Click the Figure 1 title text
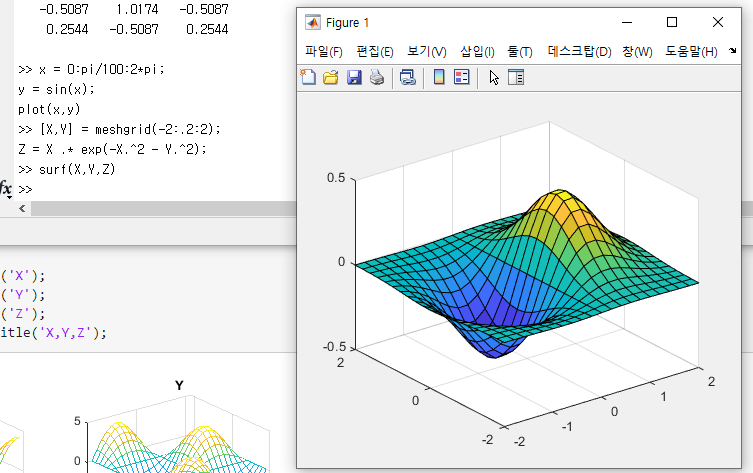The height and width of the screenshot is (473, 753). [x=347, y=23]
